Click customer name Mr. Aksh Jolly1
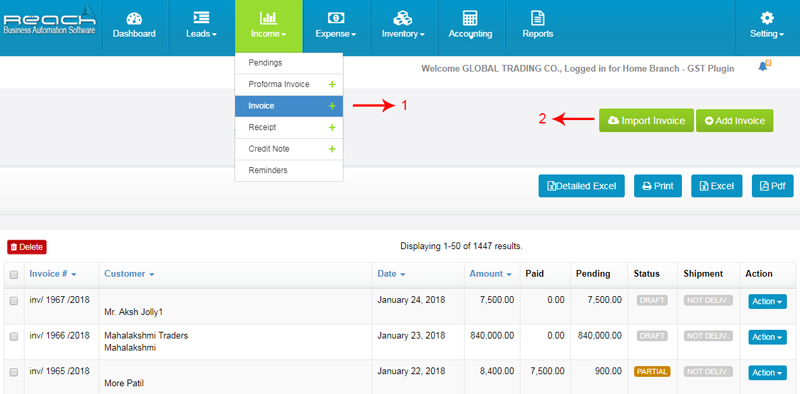Image resolution: width=800 pixels, height=394 pixels. [134, 312]
